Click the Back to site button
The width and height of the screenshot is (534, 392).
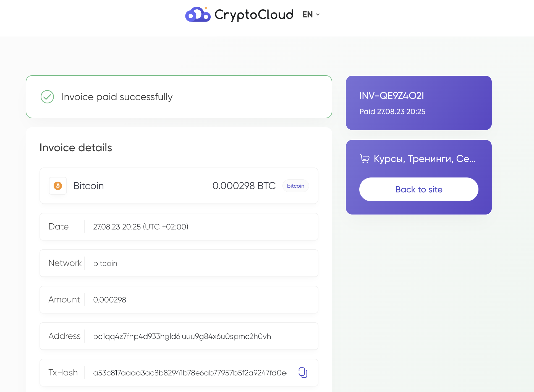419,189
